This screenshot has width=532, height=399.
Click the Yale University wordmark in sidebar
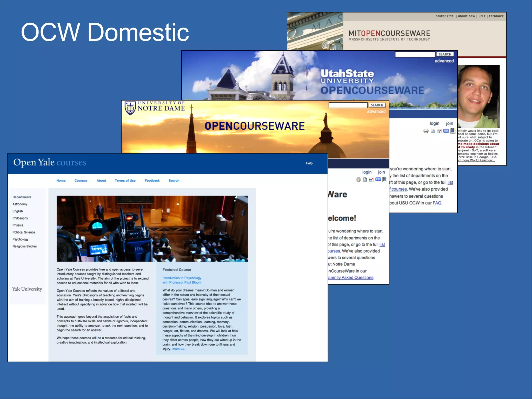(27, 289)
